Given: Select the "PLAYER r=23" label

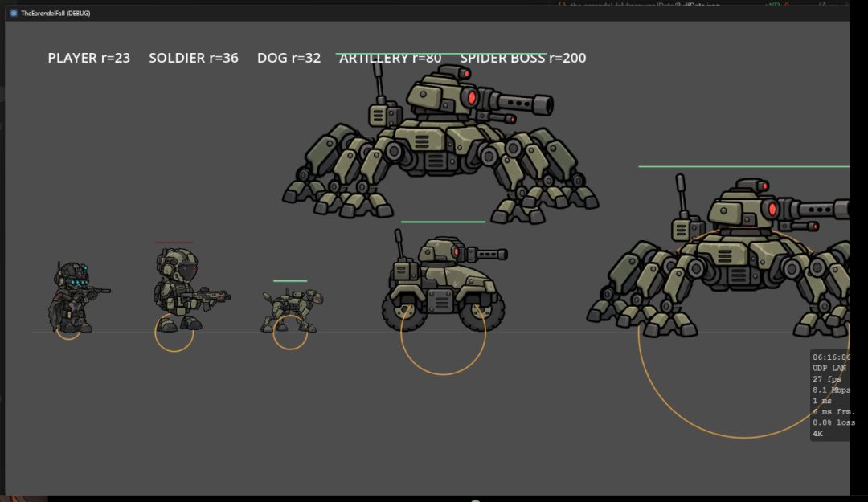Looking at the screenshot, I should 89,58.
